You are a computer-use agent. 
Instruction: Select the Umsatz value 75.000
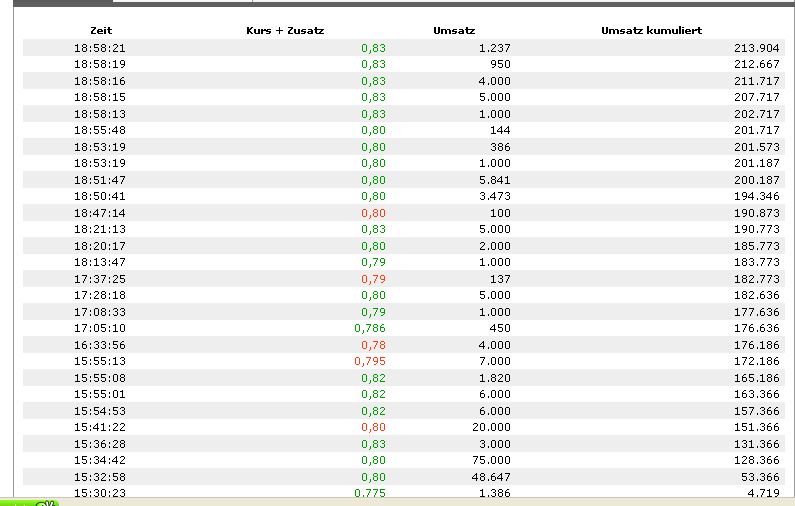491,459
